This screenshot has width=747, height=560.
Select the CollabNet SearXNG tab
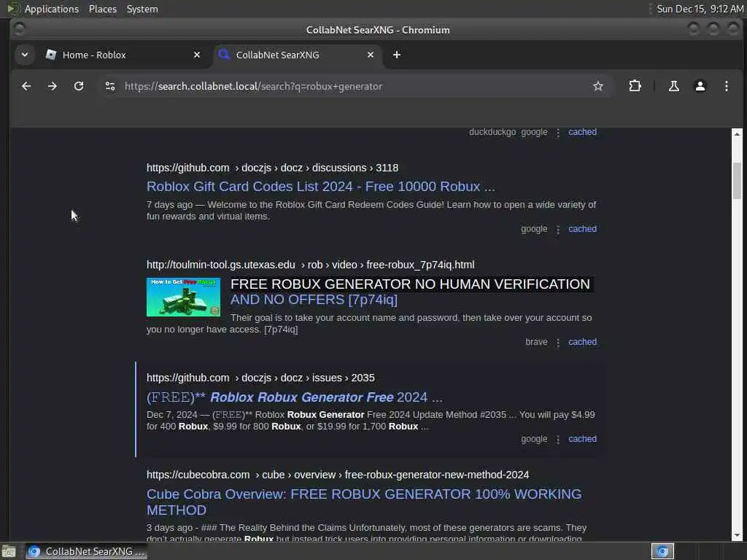(297, 55)
